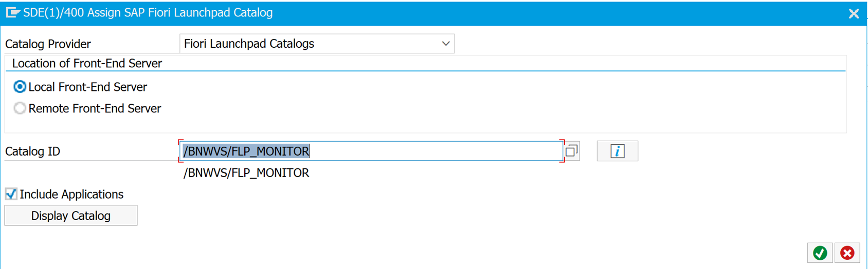
Task: Click the Catalog ID label
Action: 32,151
